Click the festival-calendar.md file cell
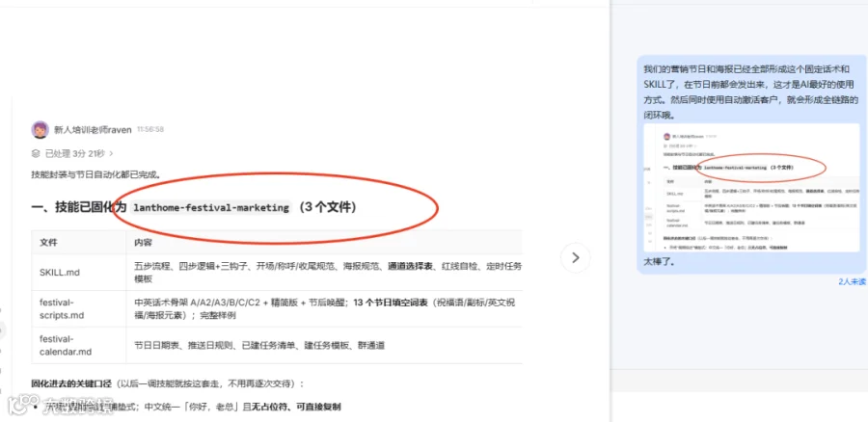 (79, 345)
